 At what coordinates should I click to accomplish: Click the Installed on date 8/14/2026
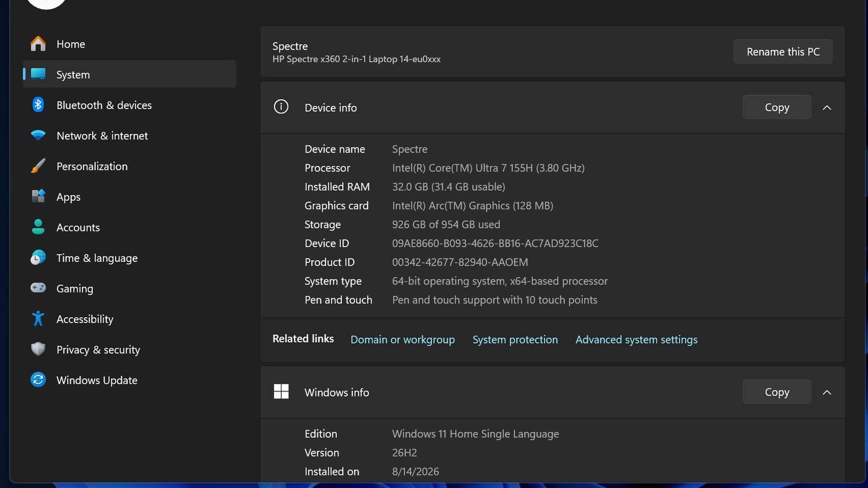click(416, 472)
